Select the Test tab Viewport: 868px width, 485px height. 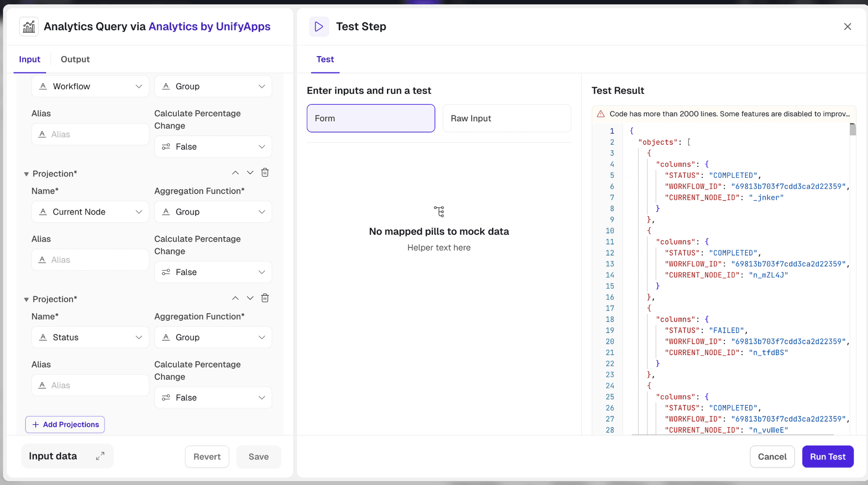[325, 59]
